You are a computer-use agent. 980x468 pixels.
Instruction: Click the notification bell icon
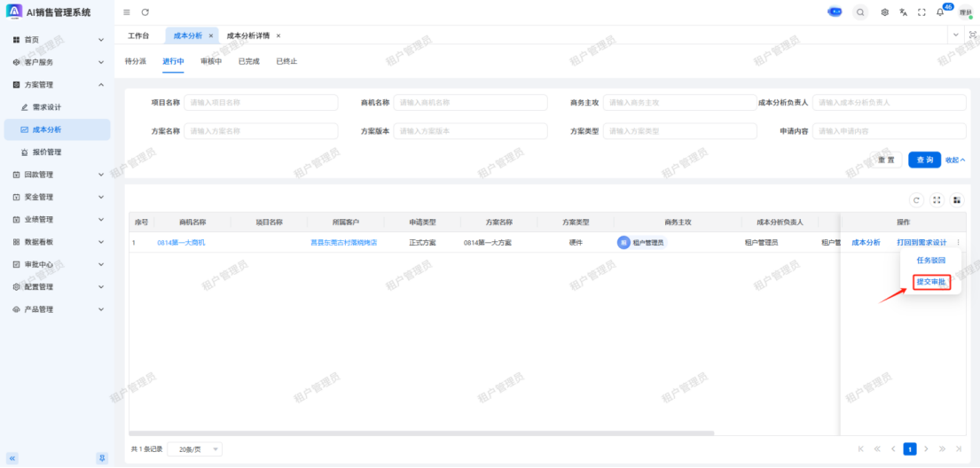click(940, 12)
